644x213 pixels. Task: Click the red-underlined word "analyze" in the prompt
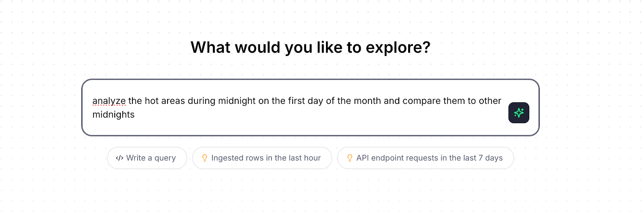[x=109, y=101]
